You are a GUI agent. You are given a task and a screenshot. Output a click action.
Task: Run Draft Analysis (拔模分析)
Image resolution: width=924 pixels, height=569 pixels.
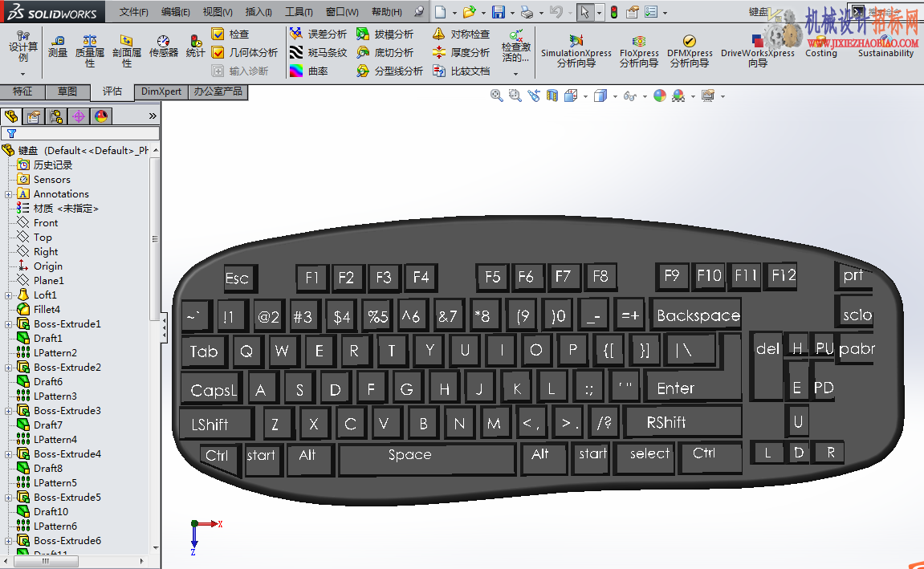(x=385, y=35)
